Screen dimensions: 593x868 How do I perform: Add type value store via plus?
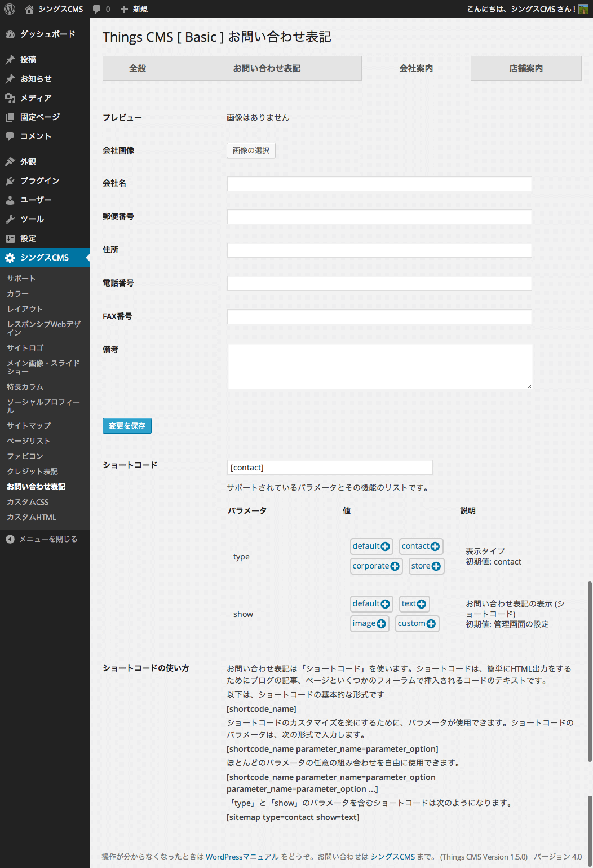436,566
